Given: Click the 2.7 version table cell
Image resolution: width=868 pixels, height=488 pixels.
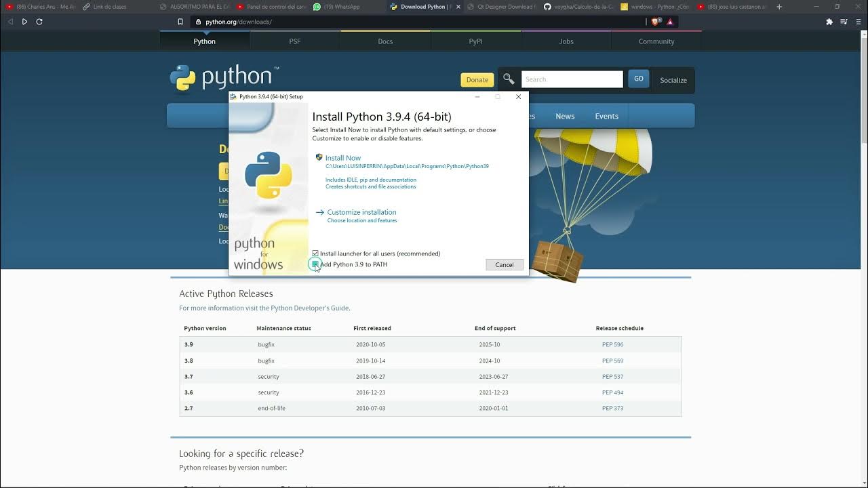Looking at the screenshot, I should pos(189,408).
